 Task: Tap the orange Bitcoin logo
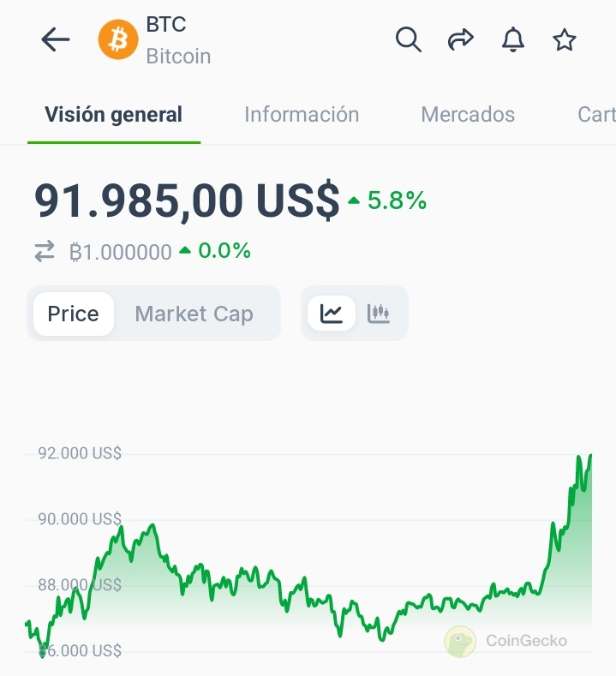(118, 39)
